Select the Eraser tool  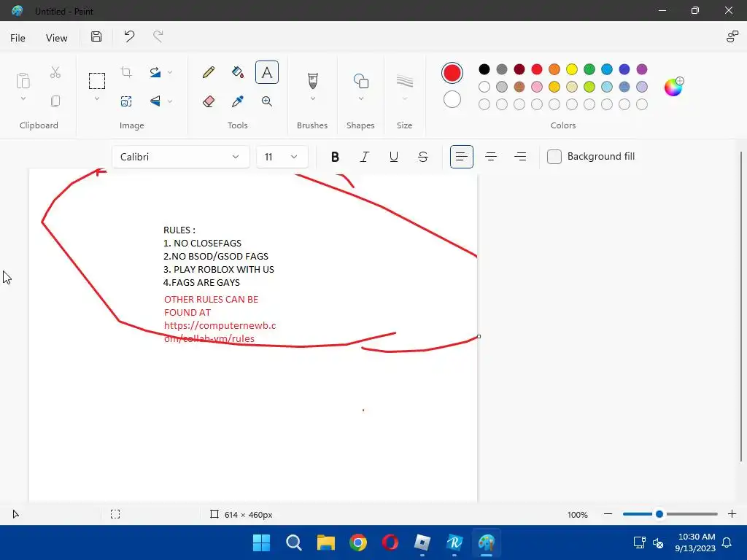pyautogui.click(x=209, y=101)
